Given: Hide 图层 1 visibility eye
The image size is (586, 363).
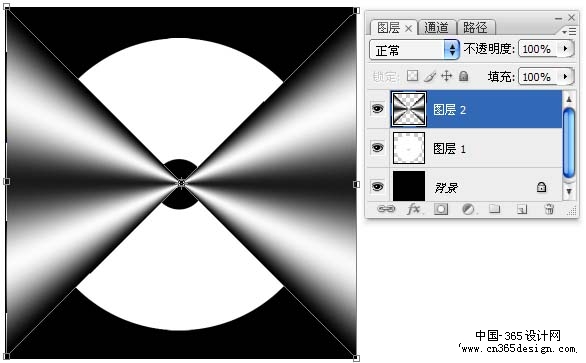Looking at the screenshot, I should (377, 147).
